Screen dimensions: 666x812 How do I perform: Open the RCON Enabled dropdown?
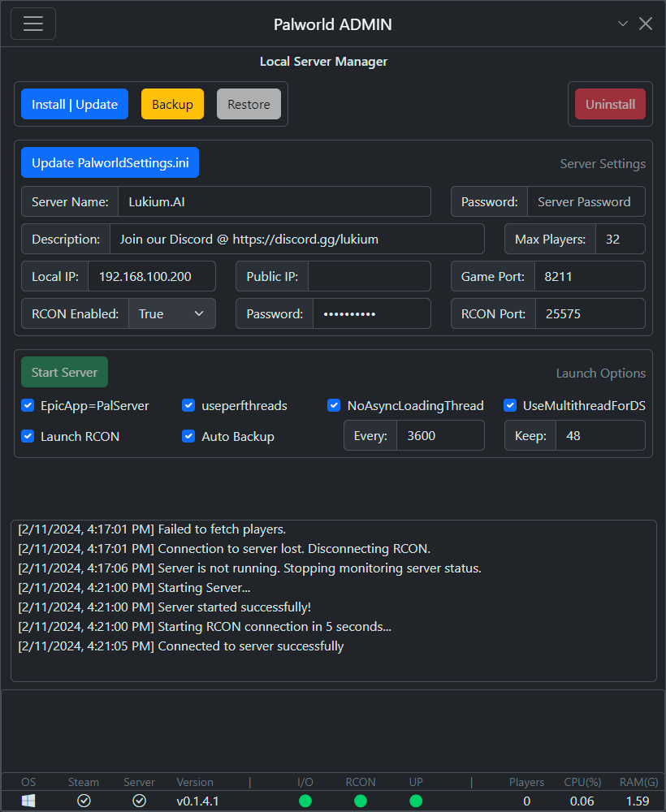[x=172, y=313]
